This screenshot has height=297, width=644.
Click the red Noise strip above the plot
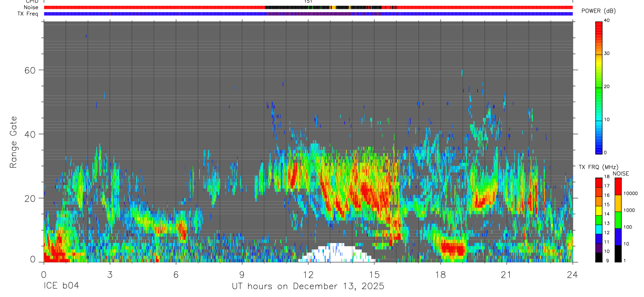pos(308,7)
